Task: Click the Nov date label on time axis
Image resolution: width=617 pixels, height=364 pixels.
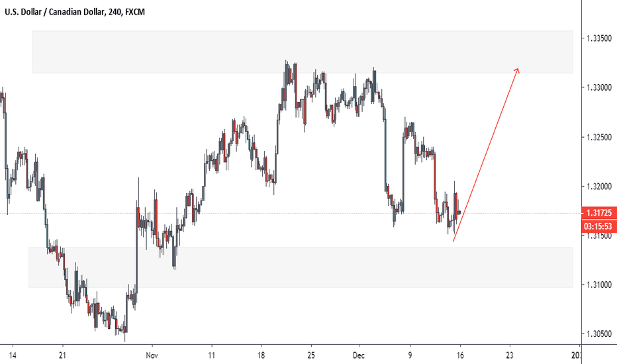Action: pos(152,355)
